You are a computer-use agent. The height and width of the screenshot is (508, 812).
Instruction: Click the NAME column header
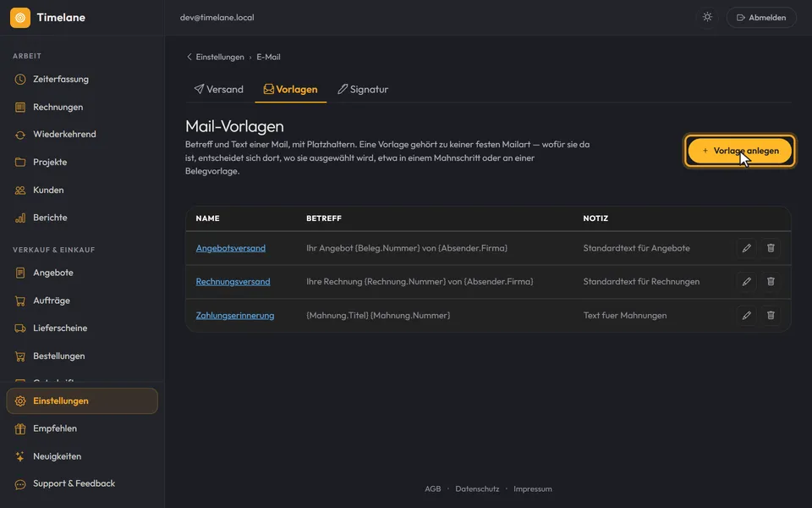tap(208, 218)
